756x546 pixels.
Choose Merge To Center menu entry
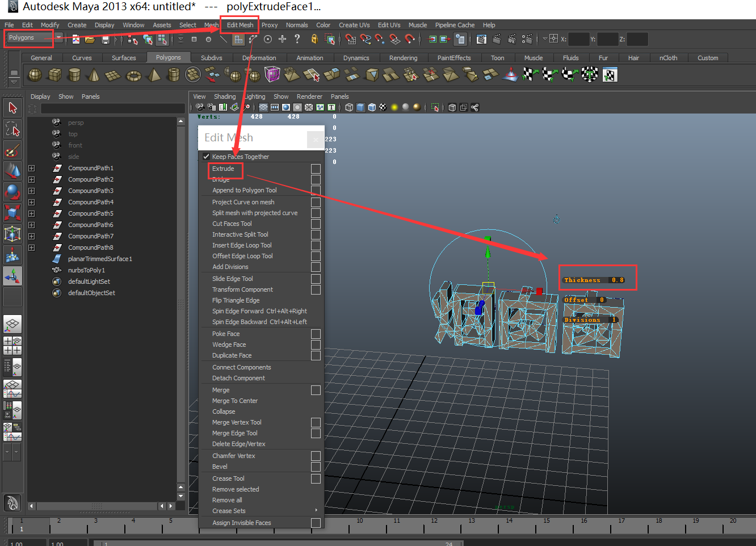(x=235, y=401)
